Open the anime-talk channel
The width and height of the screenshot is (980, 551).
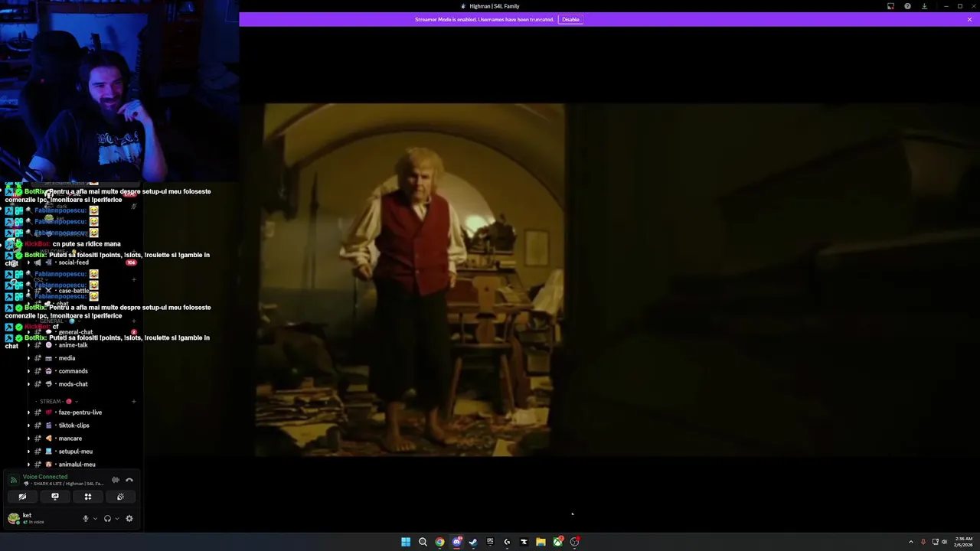(83, 345)
